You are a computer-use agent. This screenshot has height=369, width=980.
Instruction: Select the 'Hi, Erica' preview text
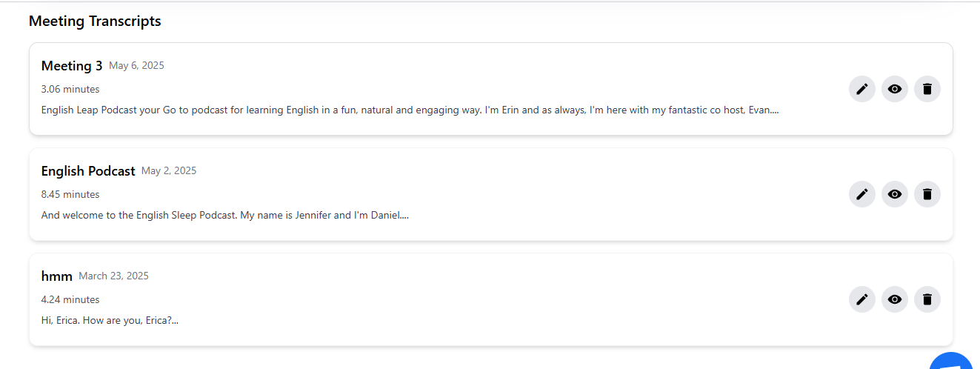(110, 320)
